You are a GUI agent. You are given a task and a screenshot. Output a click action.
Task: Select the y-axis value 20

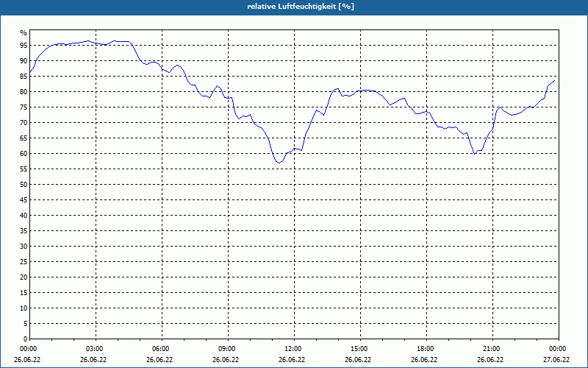[24, 277]
